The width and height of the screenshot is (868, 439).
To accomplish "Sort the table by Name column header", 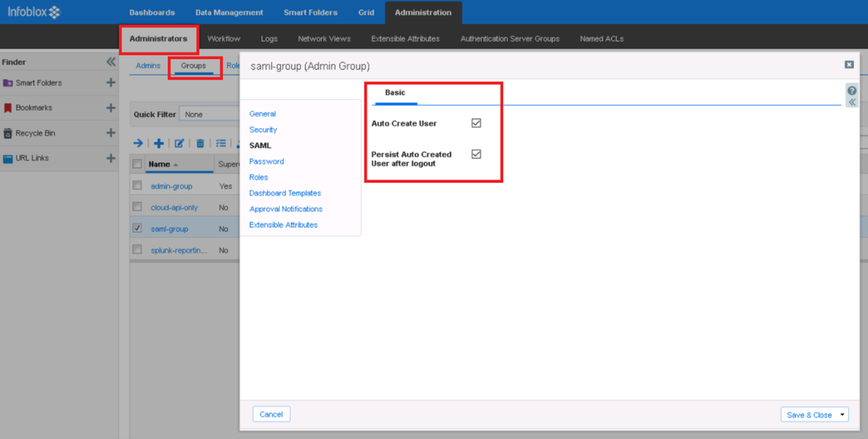I will click(x=159, y=164).
